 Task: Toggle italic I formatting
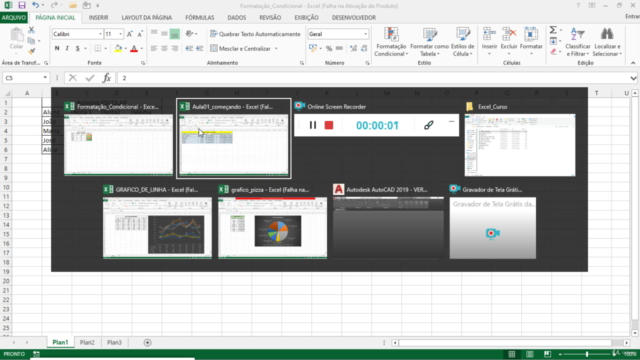pos(67,48)
